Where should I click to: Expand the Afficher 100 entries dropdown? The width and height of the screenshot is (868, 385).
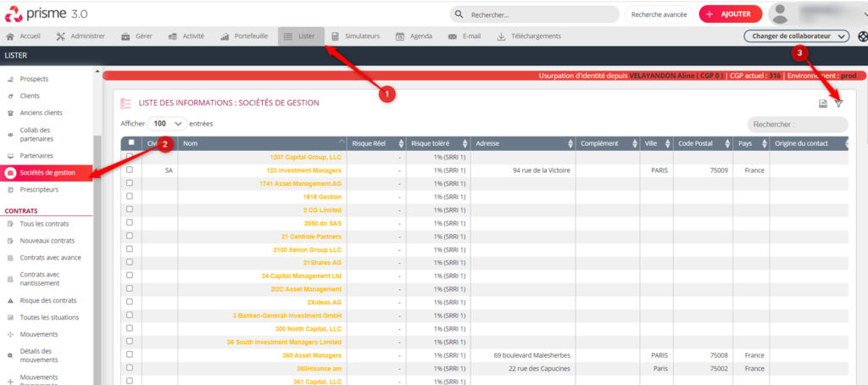[167, 123]
